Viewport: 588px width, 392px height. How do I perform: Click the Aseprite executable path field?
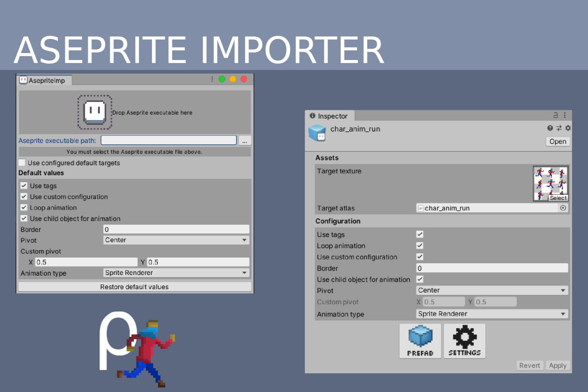coord(169,140)
